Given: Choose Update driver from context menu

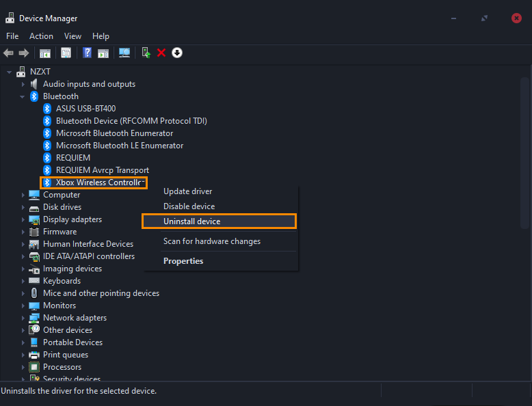Looking at the screenshot, I should point(221,191).
